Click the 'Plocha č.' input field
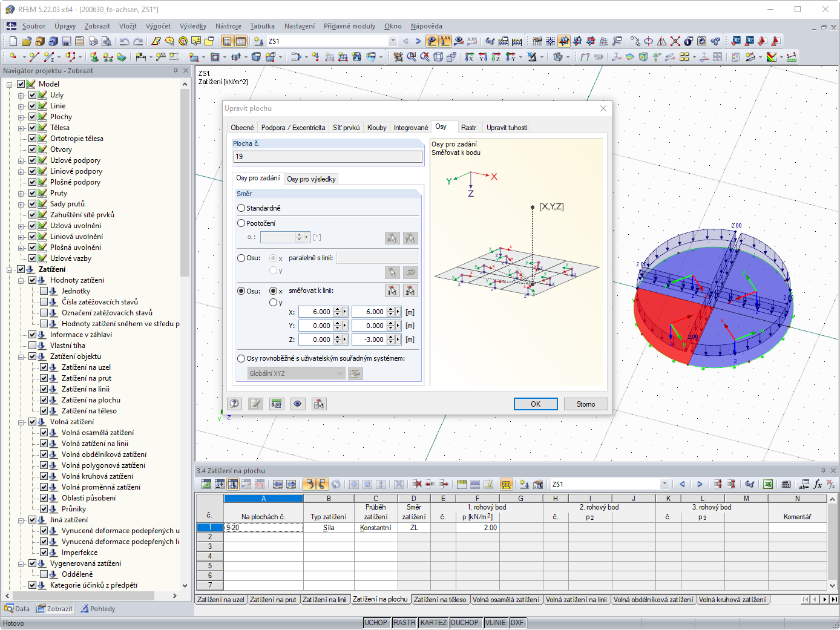This screenshot has height=630, width=840. point(328,157)
